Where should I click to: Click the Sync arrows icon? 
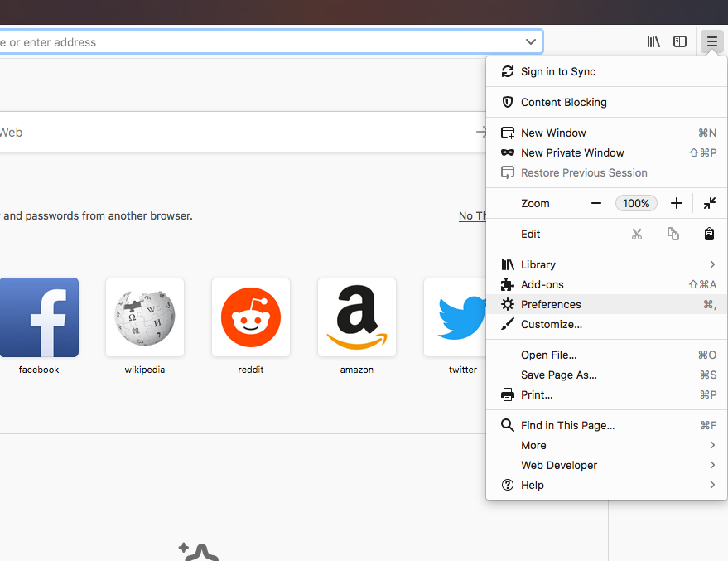(508, 71)
